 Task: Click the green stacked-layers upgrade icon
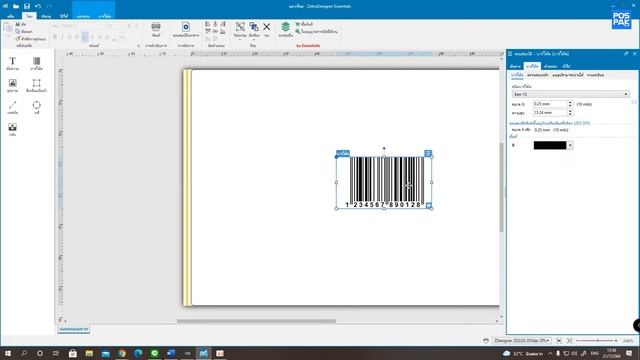[285, 27]
